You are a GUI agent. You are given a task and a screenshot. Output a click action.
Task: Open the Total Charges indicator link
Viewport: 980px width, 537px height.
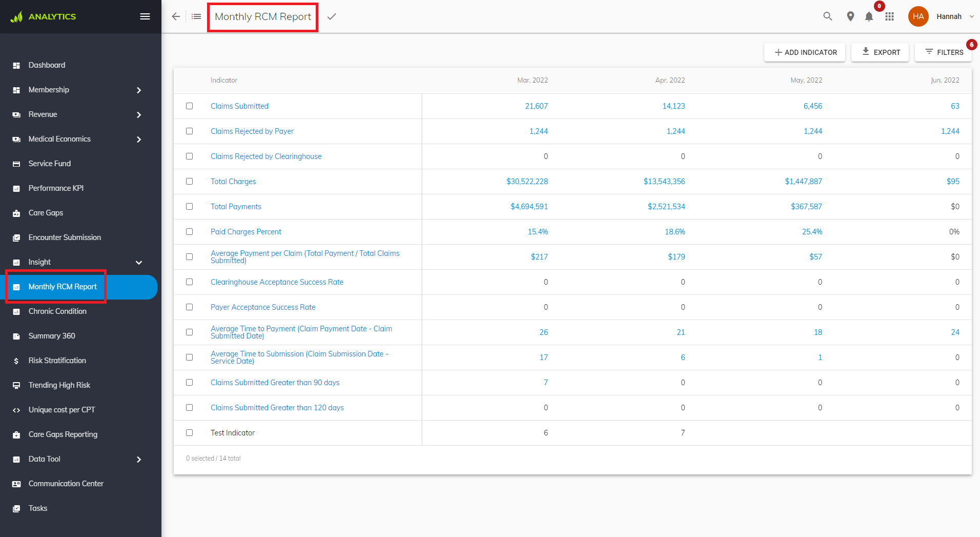point(233,182)
